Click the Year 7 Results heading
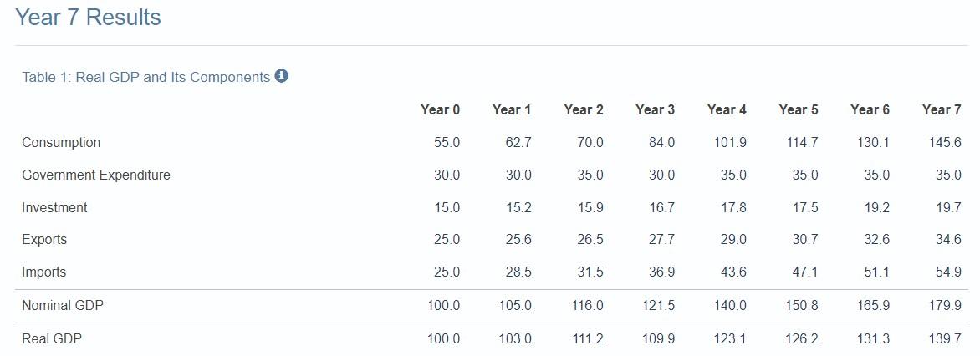This screenshot has height=356, width=980. click(x=88, y=18)
